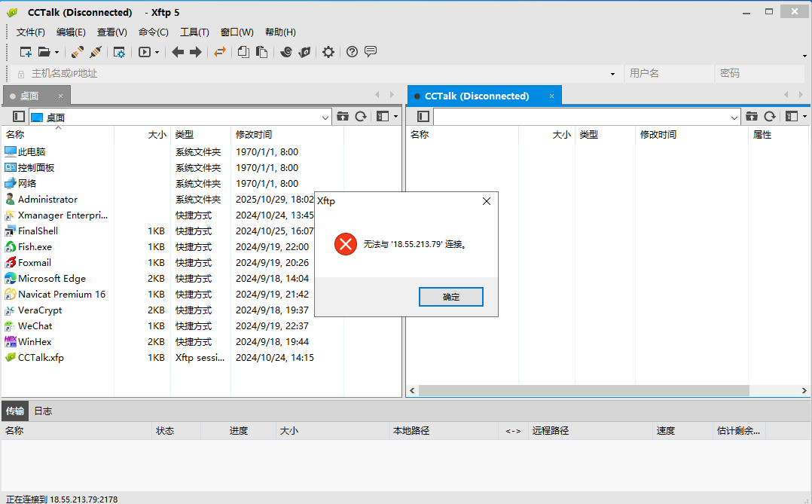
Task: Toggle folder tree in local pane
Action: click(19, 117)
